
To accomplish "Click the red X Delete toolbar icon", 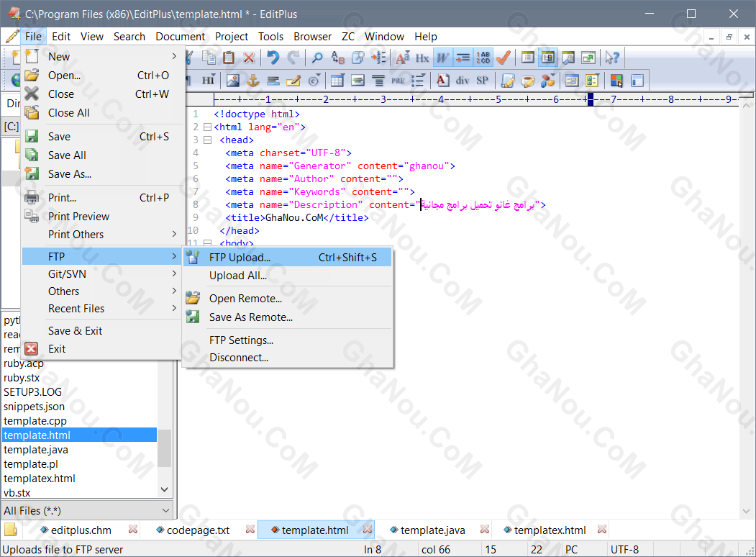I will pos(249,58).
